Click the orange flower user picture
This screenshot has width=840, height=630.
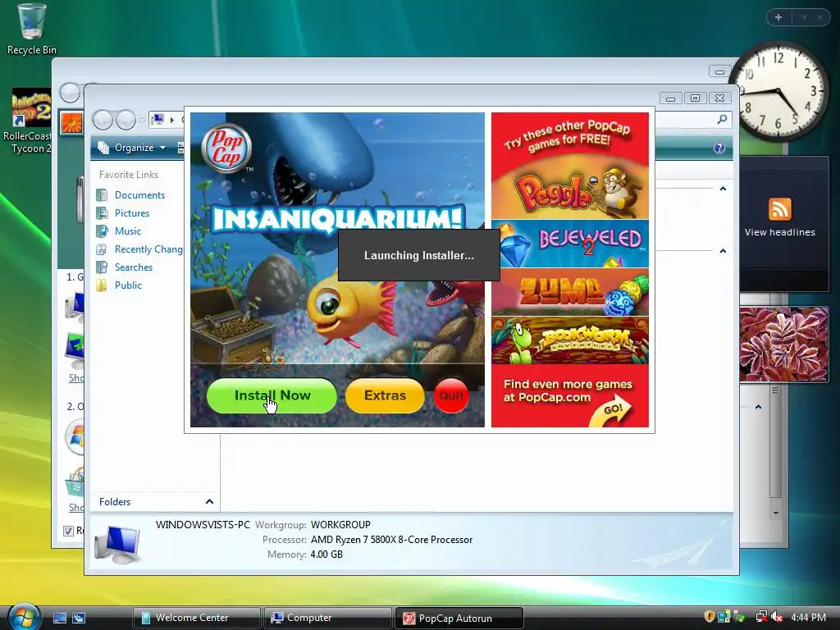[x=71, y=123]
